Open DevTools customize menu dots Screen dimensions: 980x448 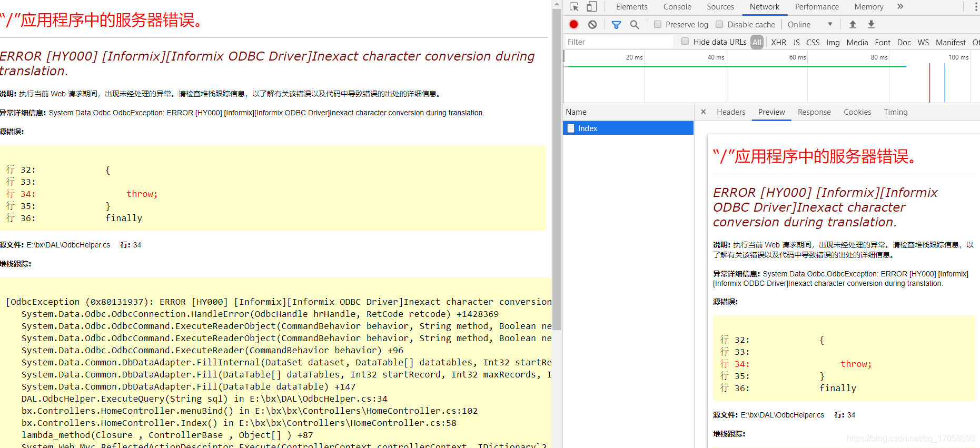coord(976,7)
